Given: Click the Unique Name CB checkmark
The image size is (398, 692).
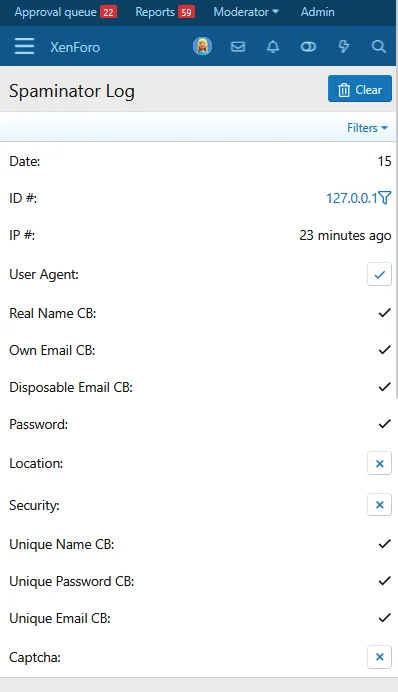Looking at the screenshot, I should [385, 544].
